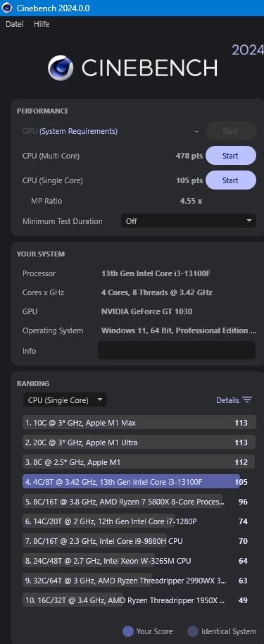Screen dimensions: 264x644
Task: Click the Identical System legend dot
Action: click(193, 631)
